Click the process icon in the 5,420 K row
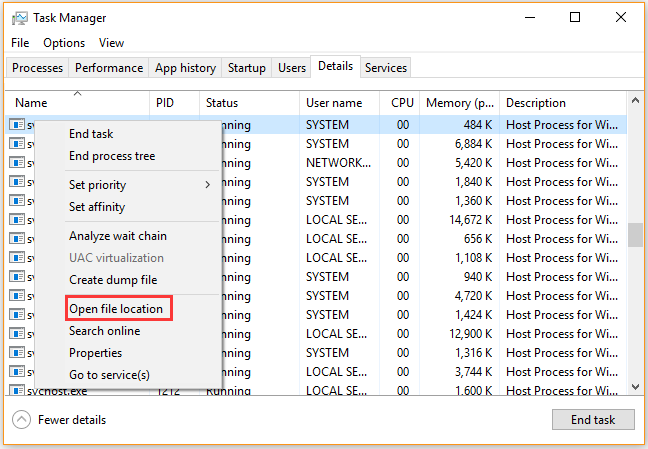 17,162
